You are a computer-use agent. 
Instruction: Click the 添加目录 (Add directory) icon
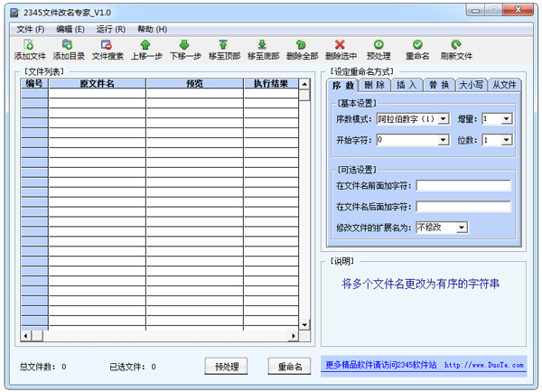68,44
